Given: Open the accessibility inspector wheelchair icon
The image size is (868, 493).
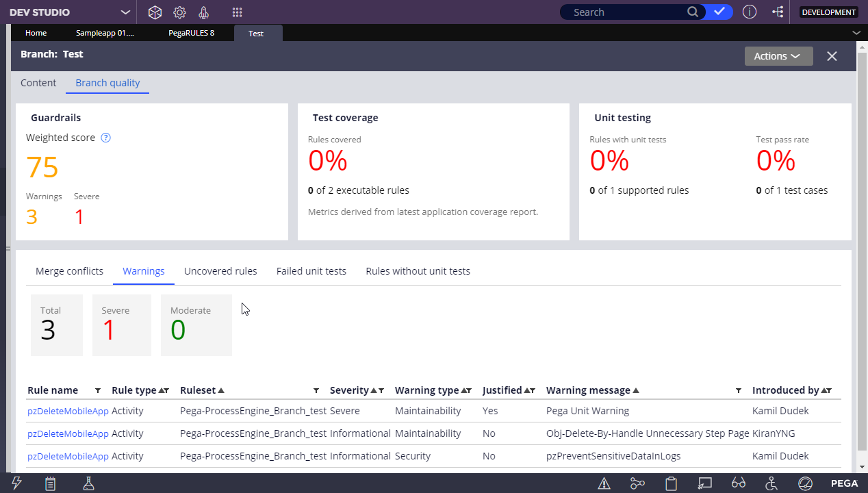Looking at the screenshot, I should tap(771, 483).
